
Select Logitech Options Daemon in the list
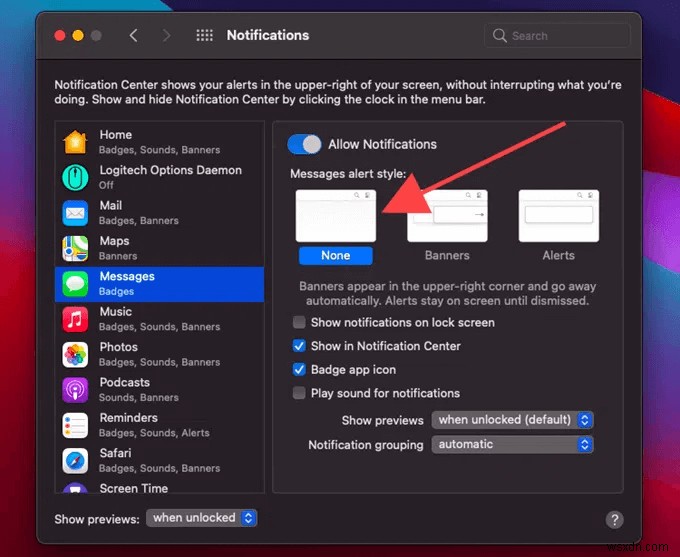[x=160, y=177]
